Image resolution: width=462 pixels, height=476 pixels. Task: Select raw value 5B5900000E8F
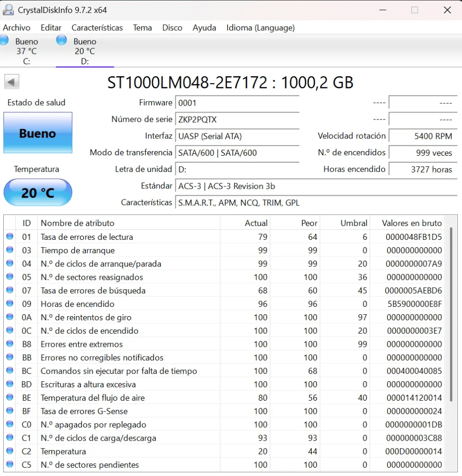(x=415, y=304)
